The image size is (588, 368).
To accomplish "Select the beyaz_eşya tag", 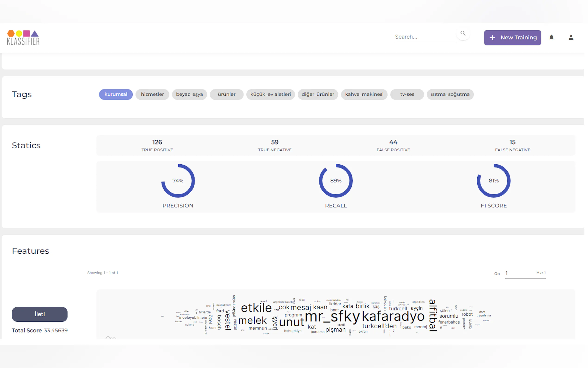I will click(x=189, y=94).
